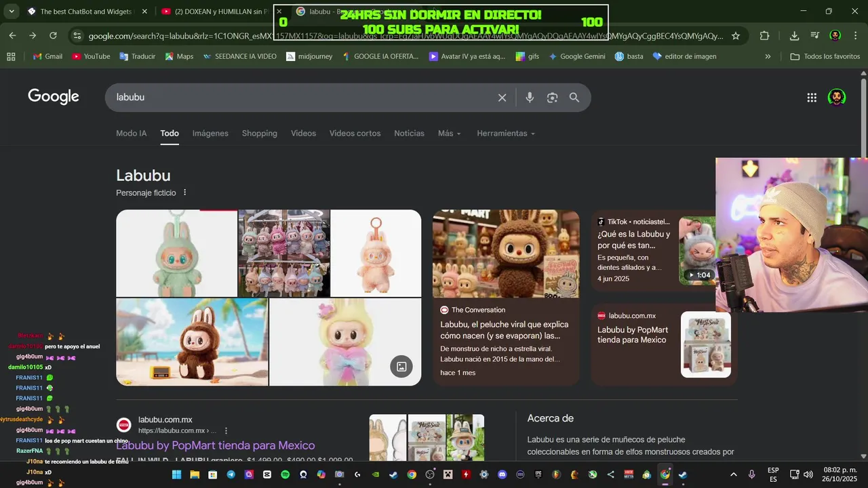
Task: View site information icon in address bar
Action: (x=77, y=36)
